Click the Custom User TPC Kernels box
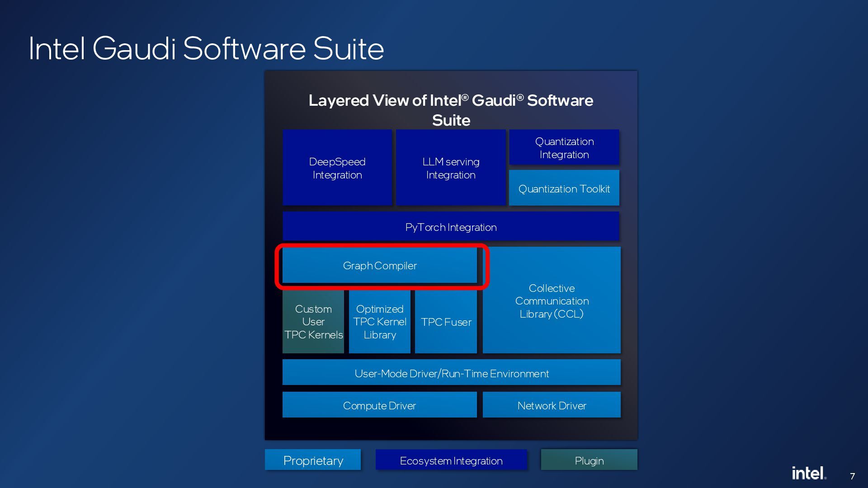The height and width of the screenshot is (488, 868). [x=313, y=322]
